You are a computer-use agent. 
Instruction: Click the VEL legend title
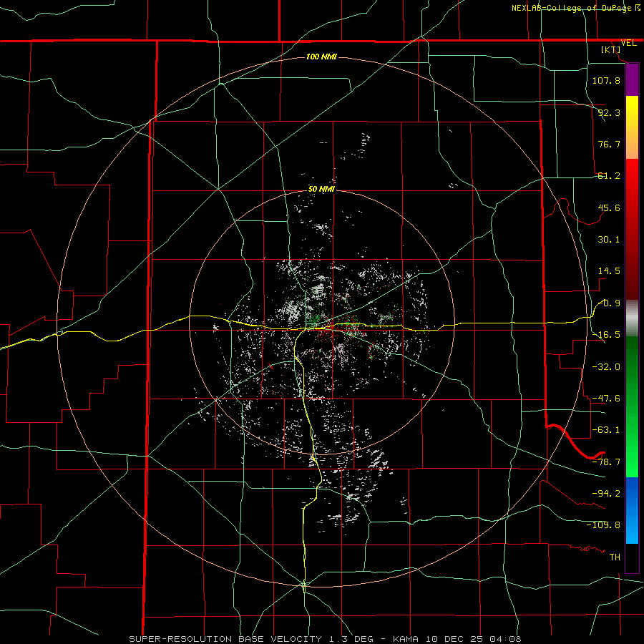tap(628, 43)
